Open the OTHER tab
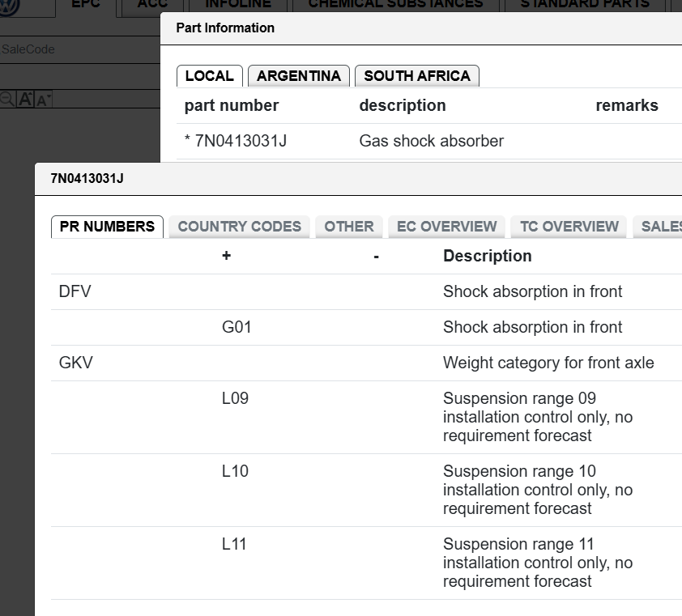 (349, 227)
